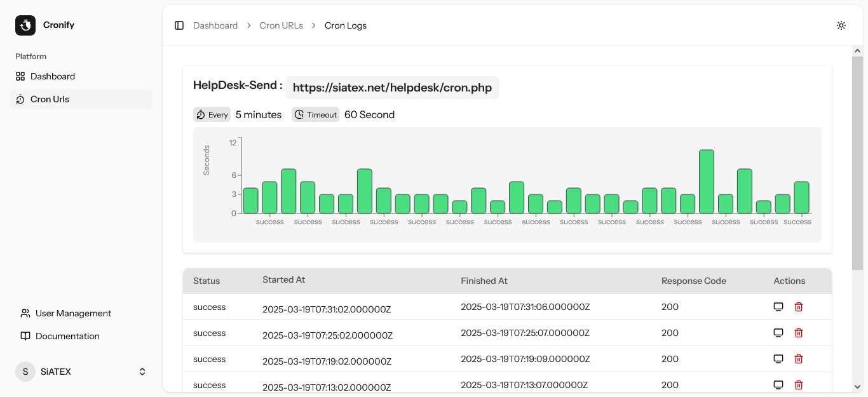
Task: Open the SiATEX avatar circle
Action: click(25, 371)
